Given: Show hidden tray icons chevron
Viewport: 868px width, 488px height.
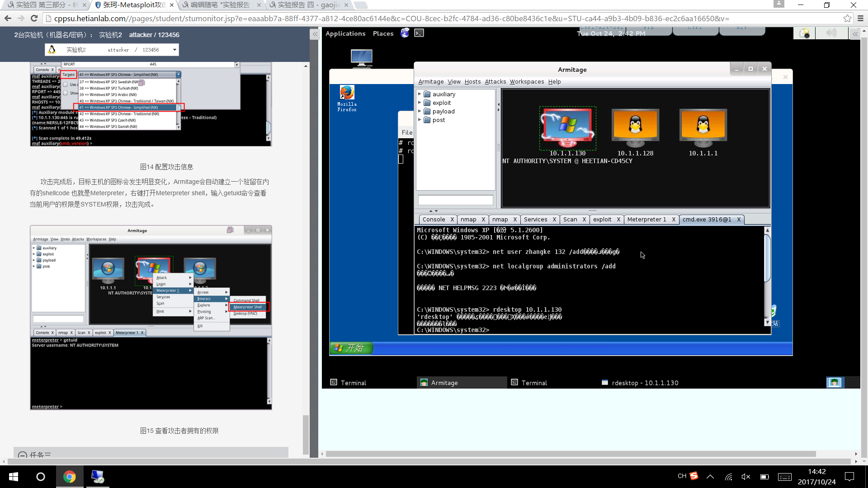Looking at the screenshot, I should point(710,477).
